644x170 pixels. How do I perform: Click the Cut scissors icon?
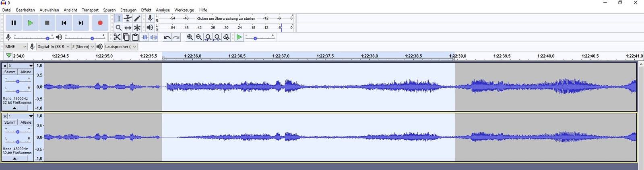pyautogui.click(x=117, y=37)
